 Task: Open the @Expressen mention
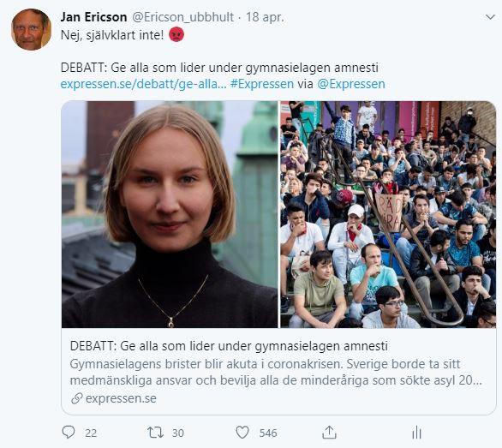[x=351, y=84]
